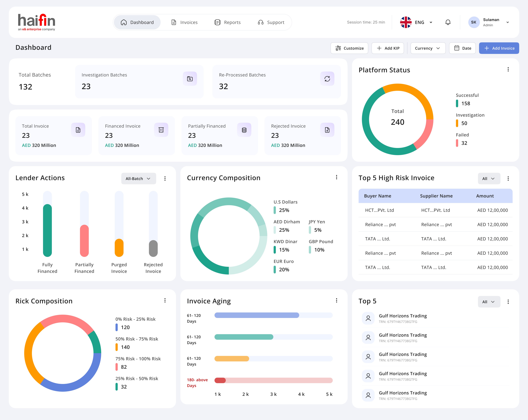
Task: Open the Reports tab
Action: coord(228,22)
